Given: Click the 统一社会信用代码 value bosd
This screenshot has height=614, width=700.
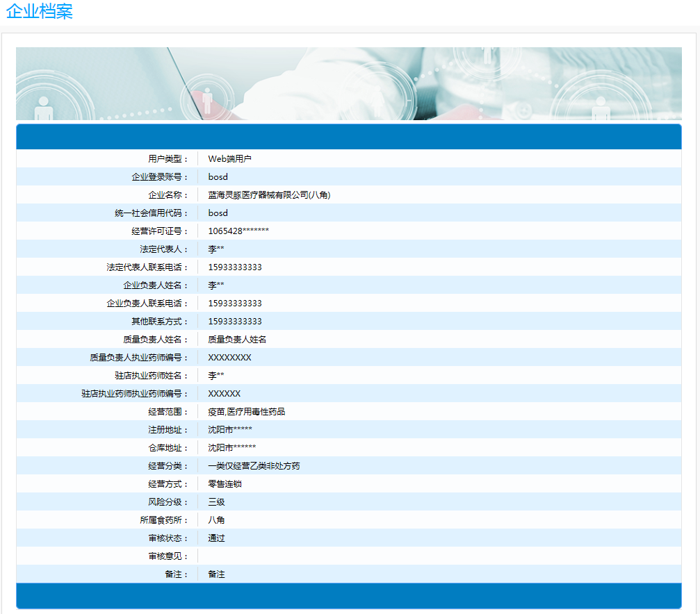Looking at the screenshot, I should pos(218,213).
